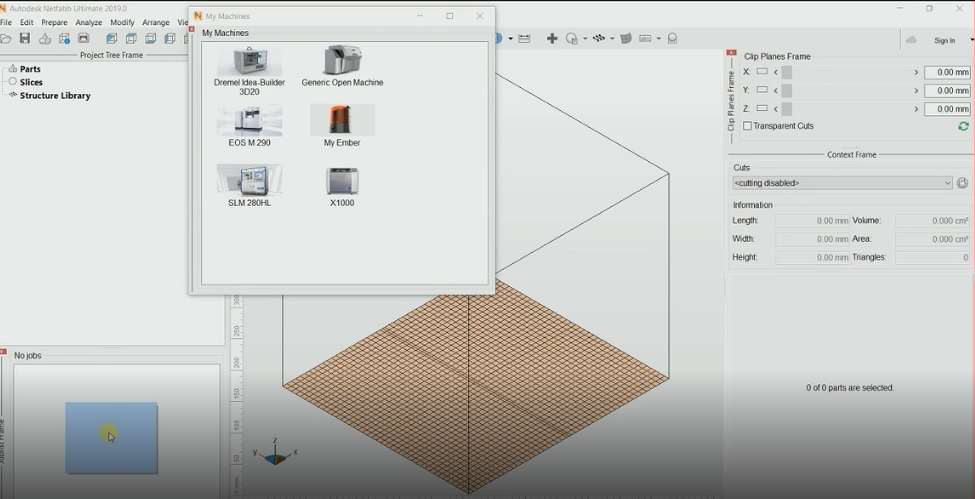Image resolution: width=975 pixels, height=499 pixels.
Task: Click the label box toolbar icon
Action: pos(645,39)
